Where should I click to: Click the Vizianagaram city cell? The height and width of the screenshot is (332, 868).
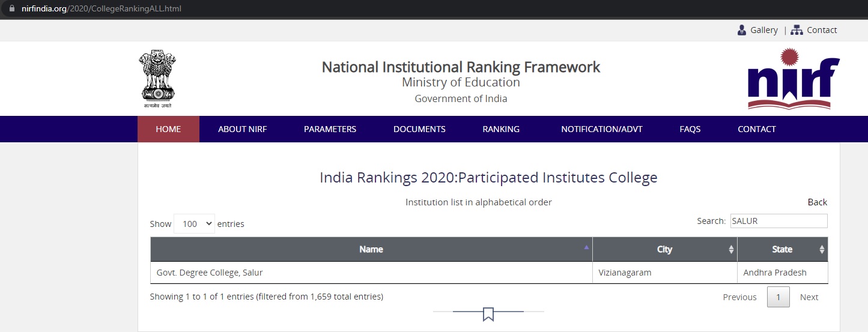coord(664,273)
